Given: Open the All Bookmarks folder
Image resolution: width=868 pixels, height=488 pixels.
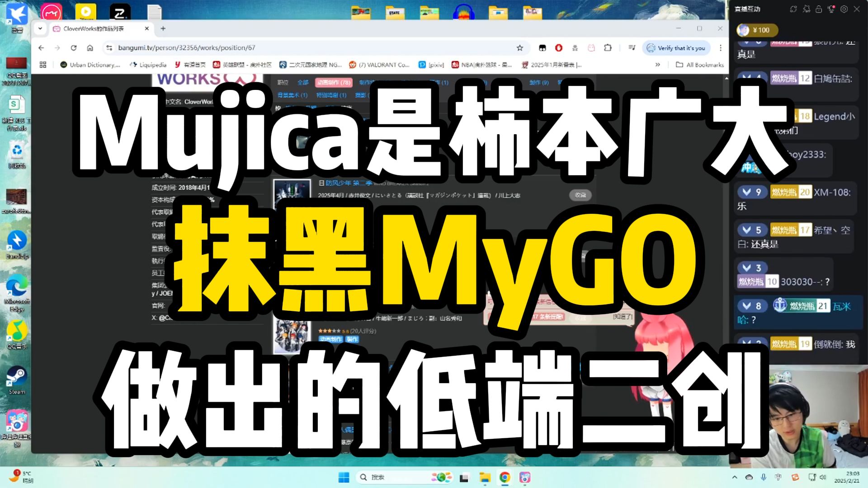Looking at the screenshot, I should click(700, 65).
